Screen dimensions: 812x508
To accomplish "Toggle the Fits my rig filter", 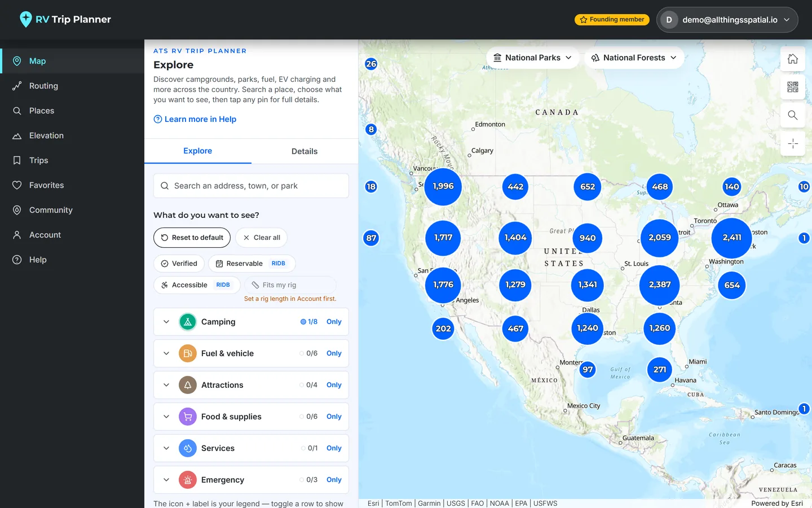I will coord(290,285).
